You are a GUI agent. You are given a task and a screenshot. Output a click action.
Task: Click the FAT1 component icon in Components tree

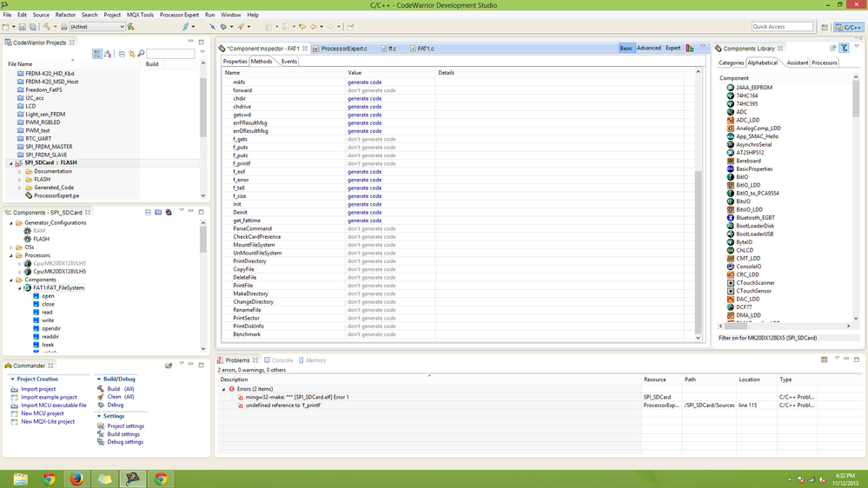(27, 287)
